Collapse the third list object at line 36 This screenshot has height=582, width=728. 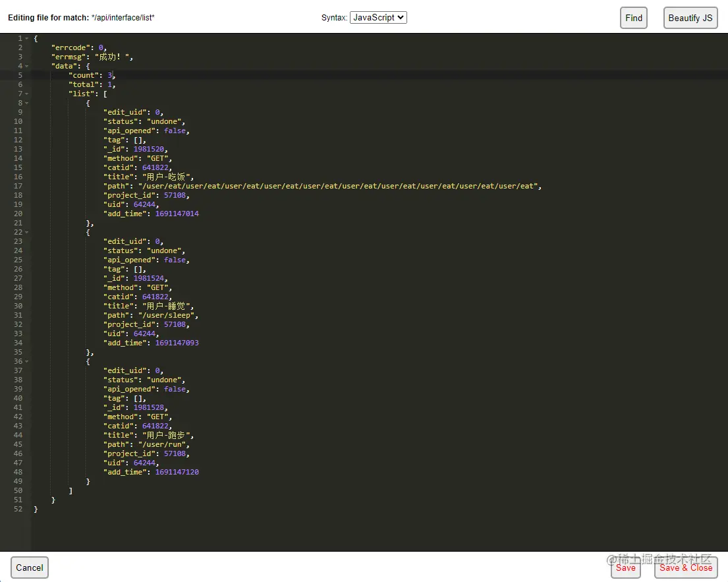point(26,361)
